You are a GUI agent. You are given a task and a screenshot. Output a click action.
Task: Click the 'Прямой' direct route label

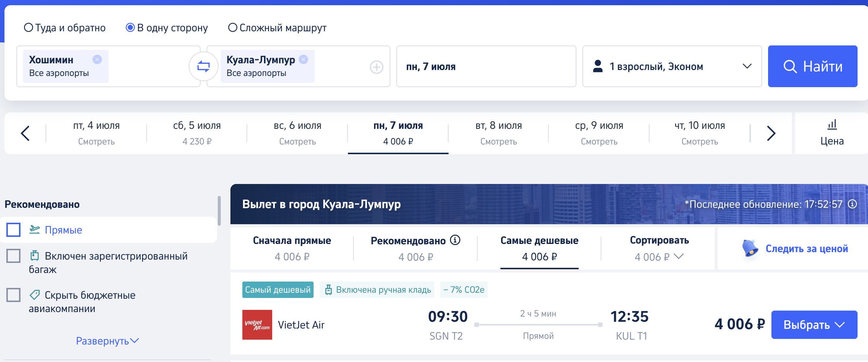(538, 336)
